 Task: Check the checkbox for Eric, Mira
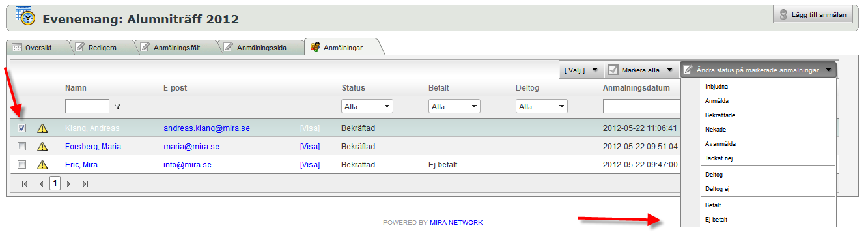tap(22, 164)
